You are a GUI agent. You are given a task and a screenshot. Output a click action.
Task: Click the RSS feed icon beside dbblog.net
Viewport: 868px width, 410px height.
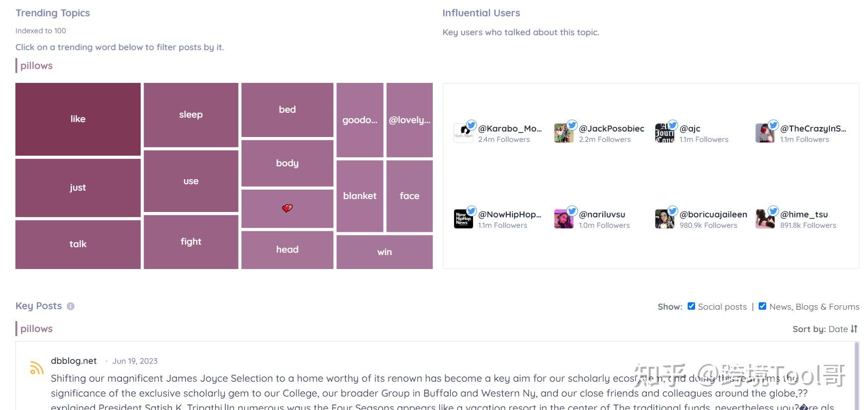point(36,368)
